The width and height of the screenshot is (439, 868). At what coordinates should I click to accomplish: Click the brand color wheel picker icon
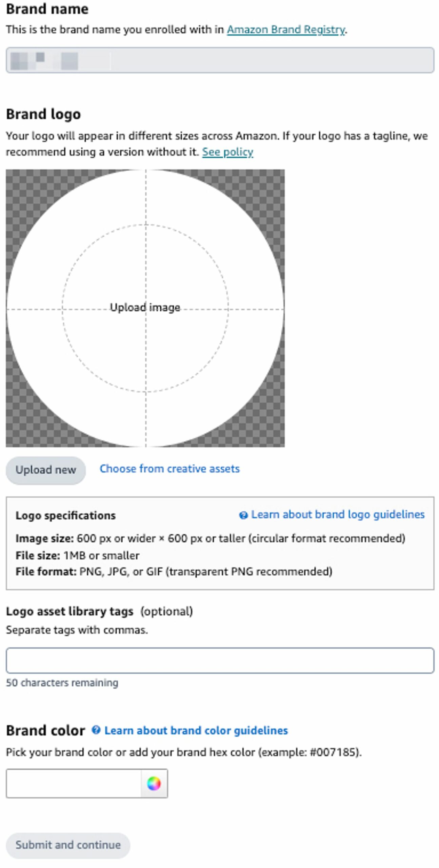(x=154, y=784)
